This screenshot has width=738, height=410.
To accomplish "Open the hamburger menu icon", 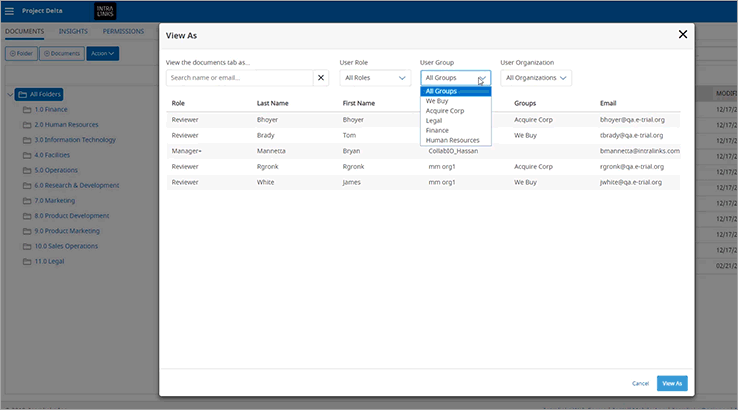I will coord(10,11).
